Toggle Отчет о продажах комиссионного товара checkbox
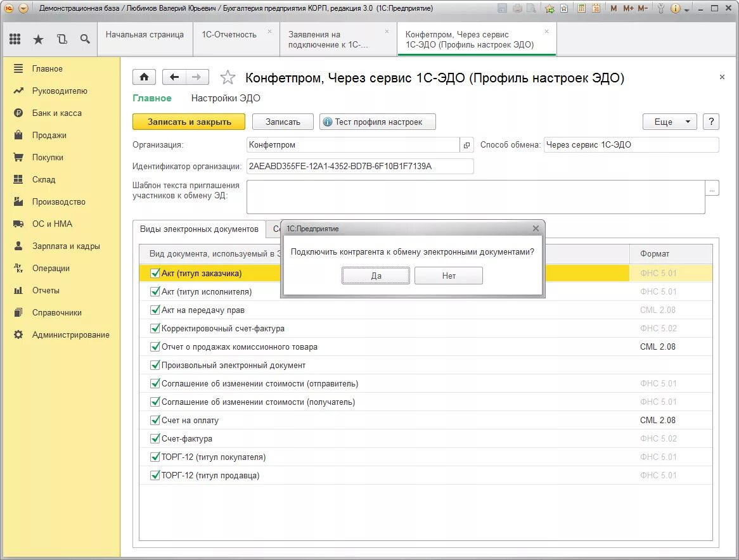739x560 pixels. point(155,347)
